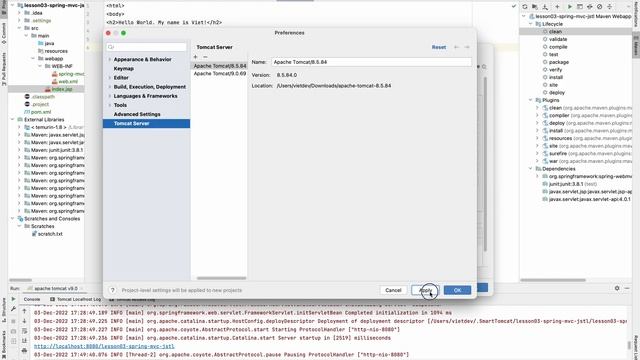Click down arrow icon in console gutter
The height and width of the screenshot is (360, 640).
[24, 321]
